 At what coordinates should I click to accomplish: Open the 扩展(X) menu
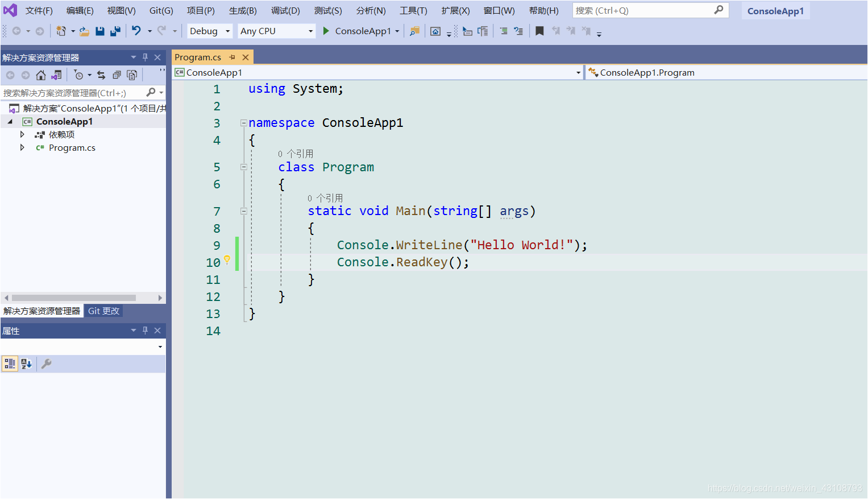pyautogui.click(x=456, y=11)
